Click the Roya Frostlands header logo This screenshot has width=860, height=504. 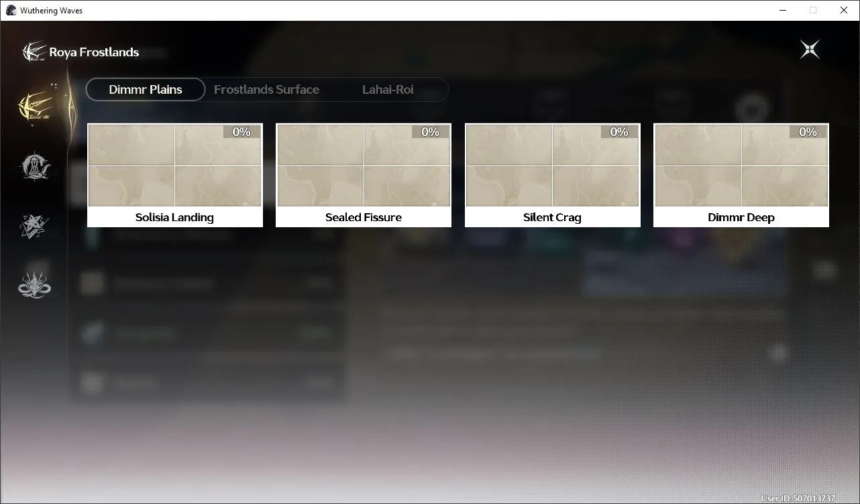[x=34, y=52]
